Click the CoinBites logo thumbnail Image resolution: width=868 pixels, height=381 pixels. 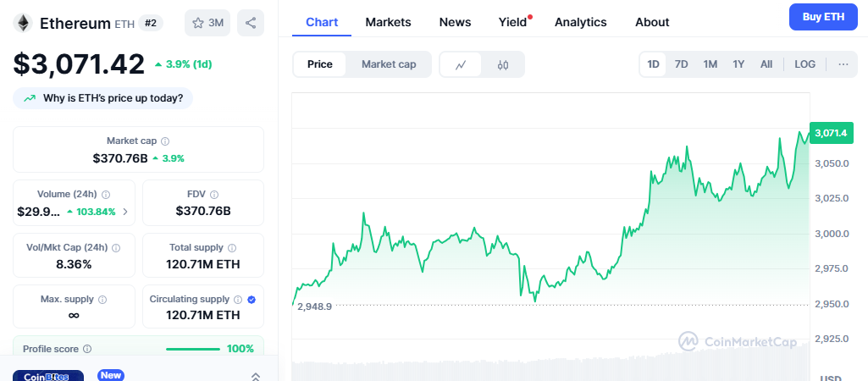point(48,375)
